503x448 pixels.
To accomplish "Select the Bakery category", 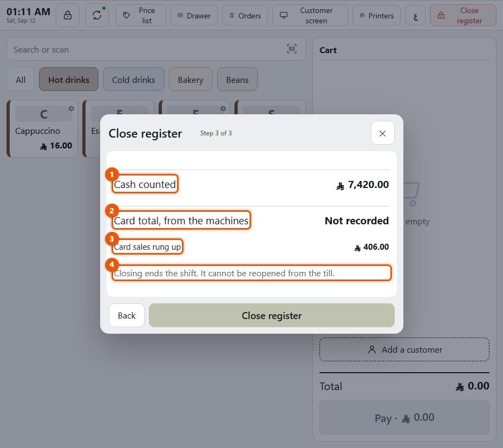I will [191, 80].
